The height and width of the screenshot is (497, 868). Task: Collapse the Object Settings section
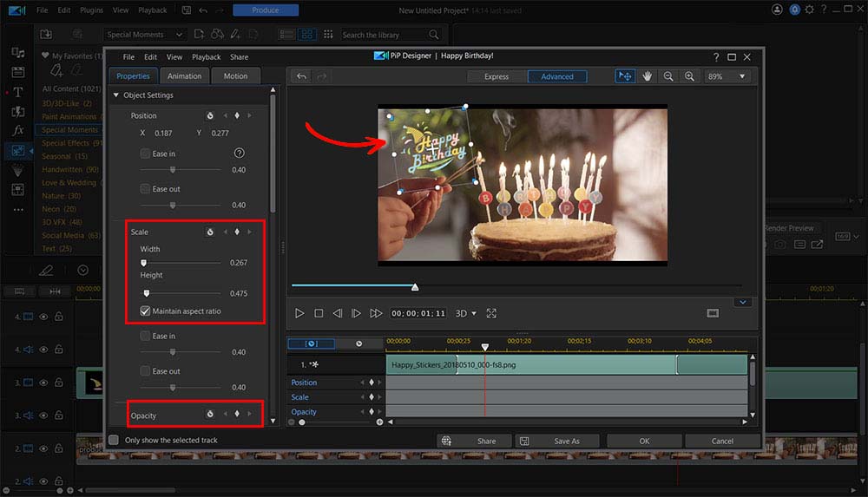click(x=116, y=95)
